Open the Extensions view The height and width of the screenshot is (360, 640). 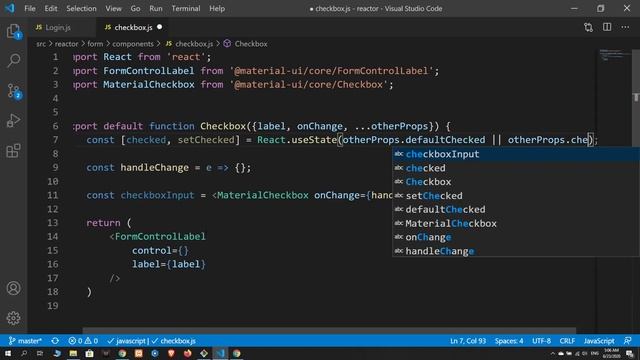(x=13, y=151)
